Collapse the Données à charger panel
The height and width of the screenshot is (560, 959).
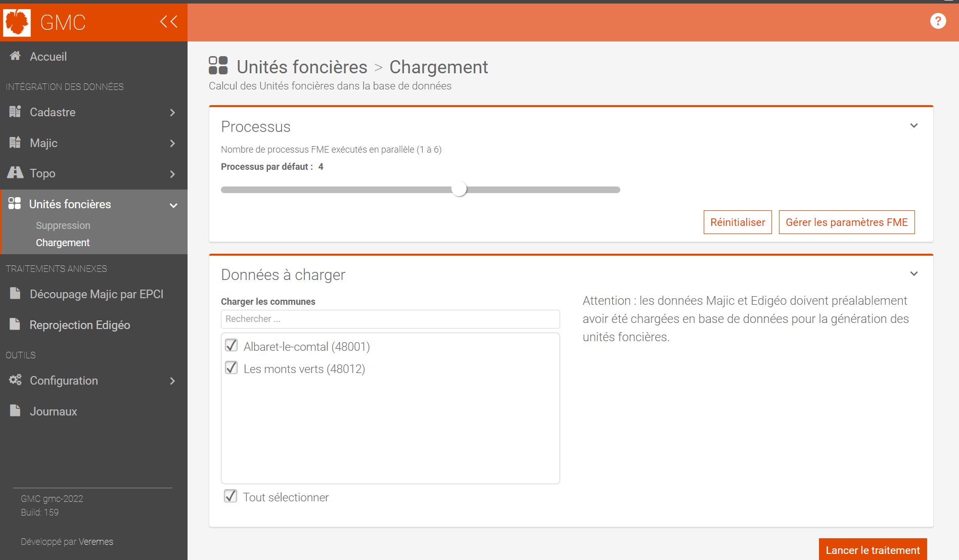(914, 274)
